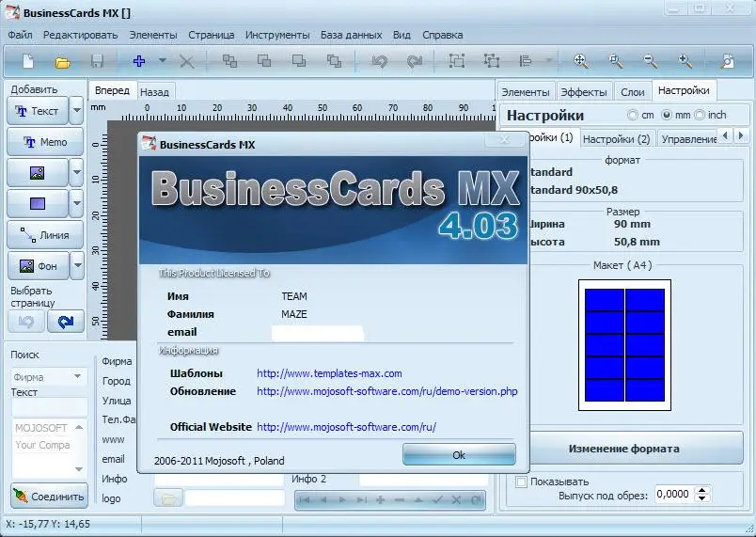Browse logo file with folder button
The image size is (756, 537).
pyautogui.click(x=168, y=498)
